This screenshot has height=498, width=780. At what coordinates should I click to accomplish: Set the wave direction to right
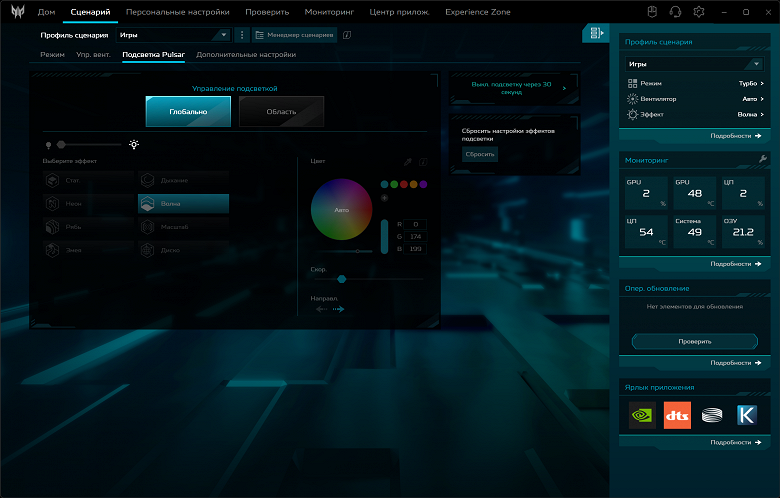(x=339, y=309)
